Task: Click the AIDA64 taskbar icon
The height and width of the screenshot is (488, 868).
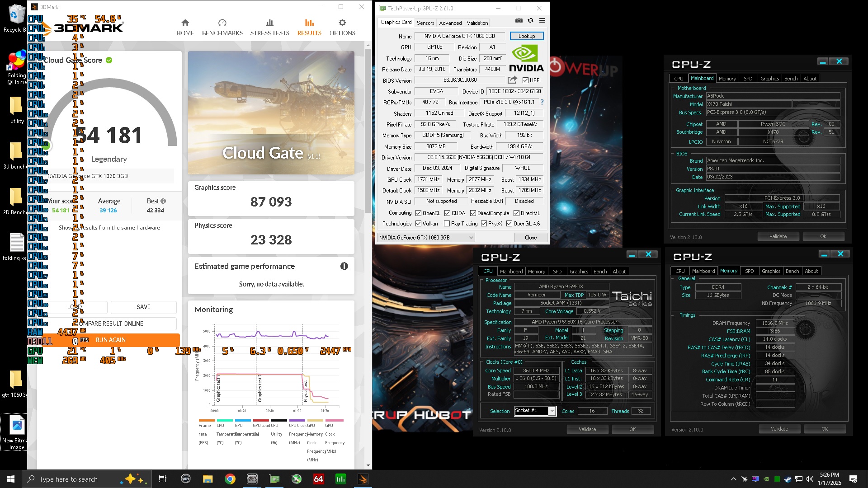Action: [319, 479]
